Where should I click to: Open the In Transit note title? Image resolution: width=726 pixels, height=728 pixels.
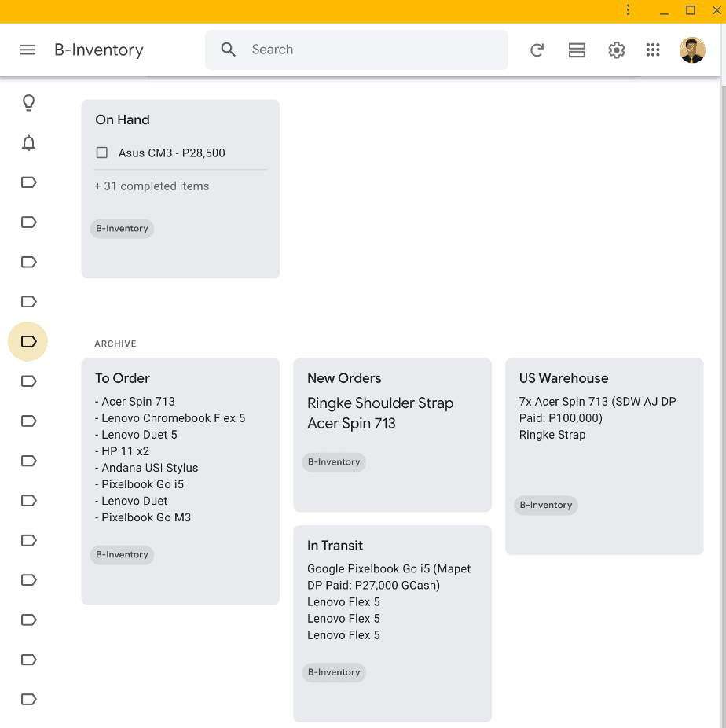coord(335,546)
